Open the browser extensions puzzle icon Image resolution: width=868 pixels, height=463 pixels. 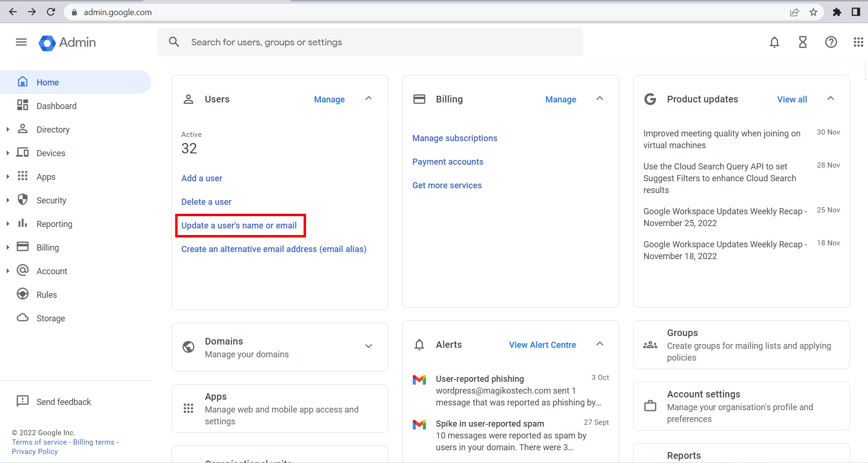pyautogui.click(x=837, y=12)
